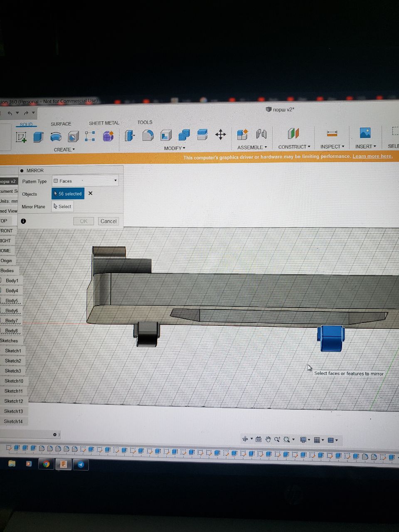This screenshot has height=532, width=399.
Task: Open the CONSTRUCT dropdown menu
Action: [294, 147]
